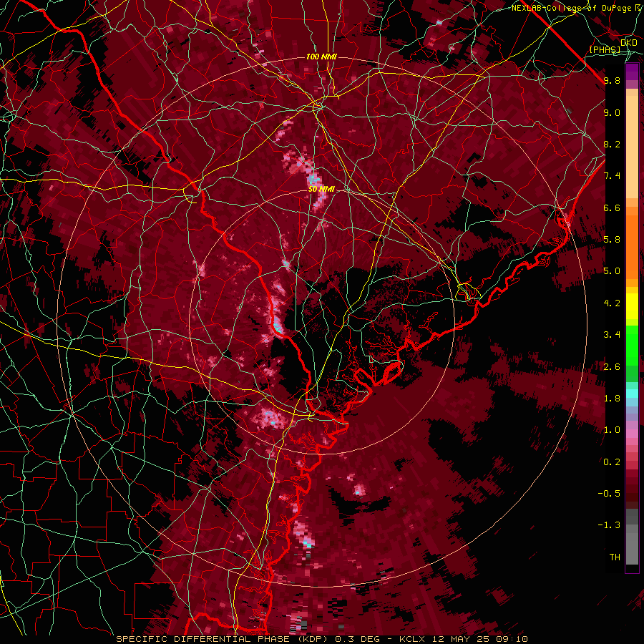Click the SPECIFIC DIFFERENTIAL PHASE (KDP) caption
644x644 pixels.
click(x=225, y=639)
